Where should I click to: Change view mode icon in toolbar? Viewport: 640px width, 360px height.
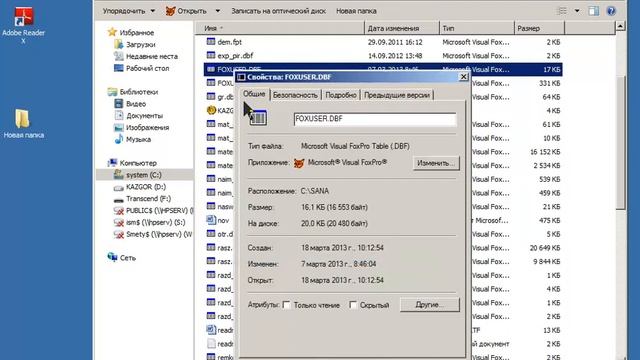point(562,11)
